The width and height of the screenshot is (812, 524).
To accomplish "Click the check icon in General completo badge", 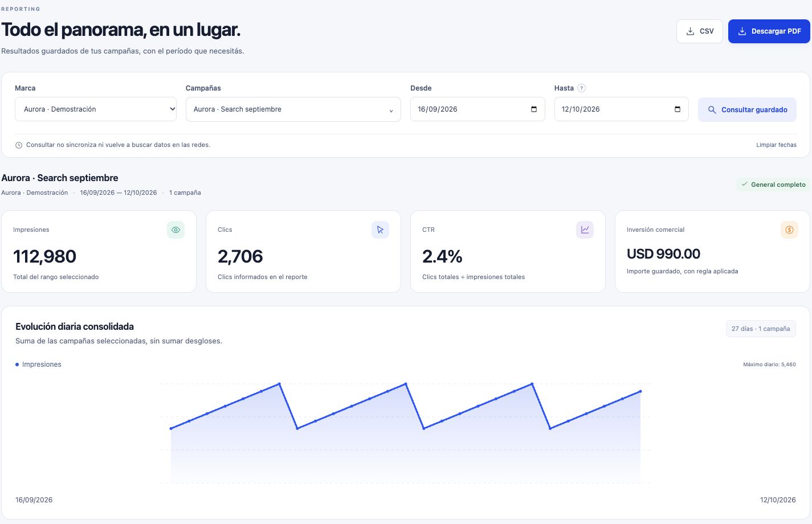I will [x=744, y=185].
